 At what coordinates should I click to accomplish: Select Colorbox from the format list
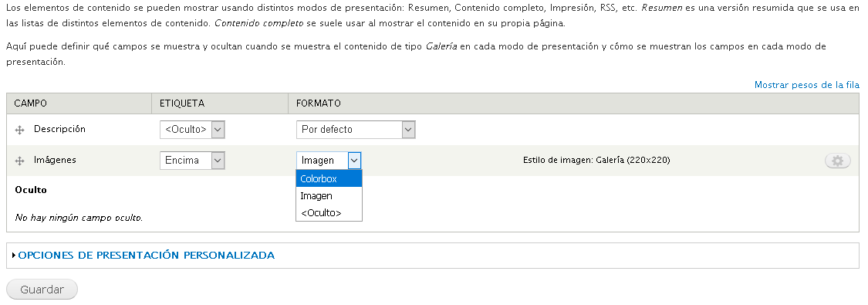click(329, 179)
